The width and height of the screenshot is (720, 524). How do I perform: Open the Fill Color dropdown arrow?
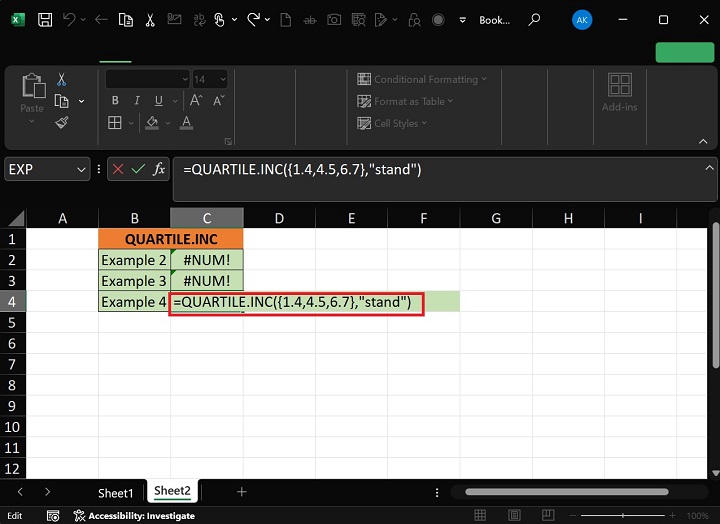168,123
